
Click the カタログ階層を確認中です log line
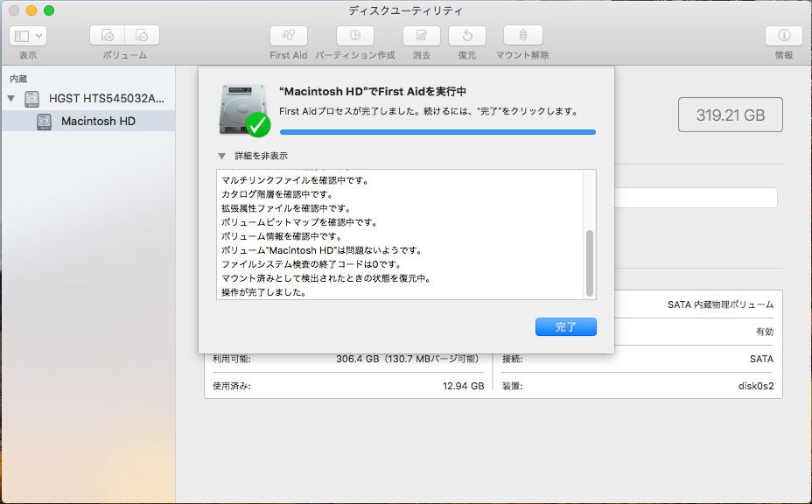pos(277,194)
